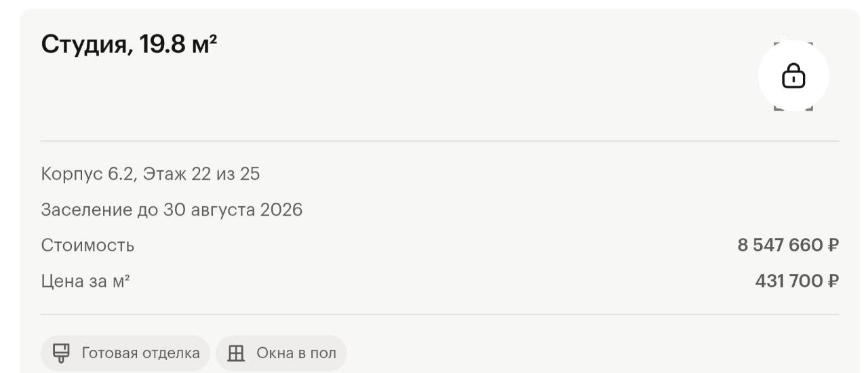This screenshot has width=868, height=373.
Task: Click the floor-length window icon
Action: (235, 353)
